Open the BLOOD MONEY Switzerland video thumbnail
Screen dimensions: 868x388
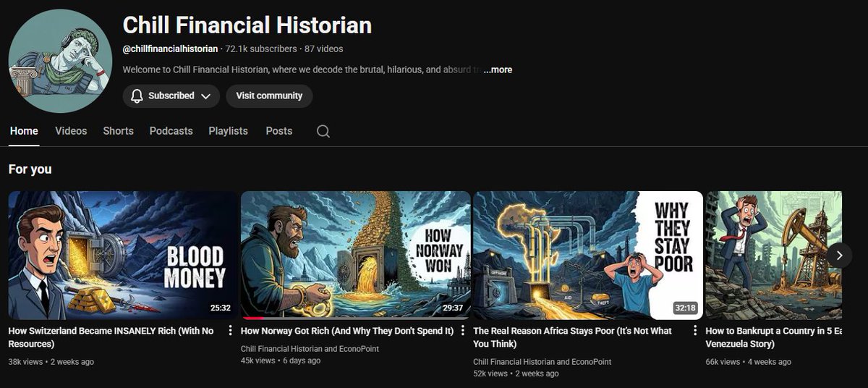(x=123, y=255)
